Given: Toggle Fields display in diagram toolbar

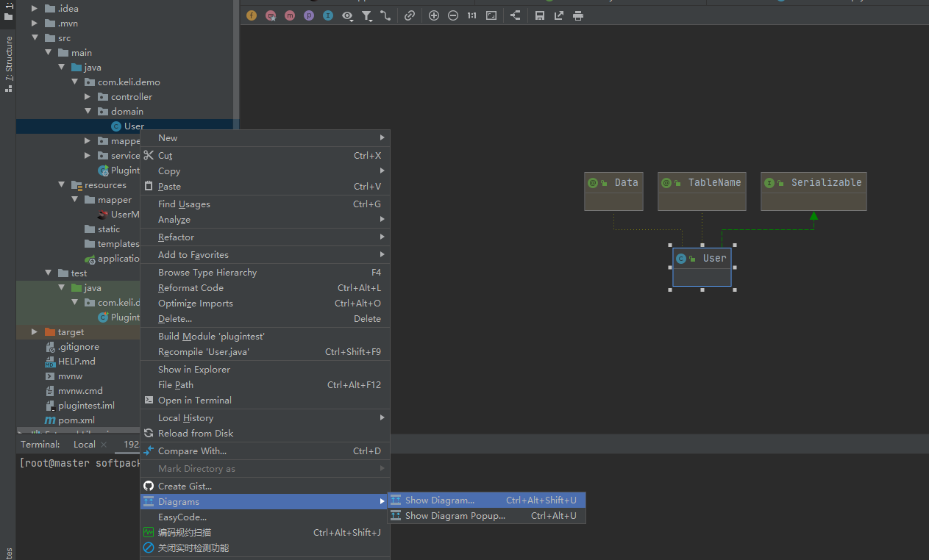Looking at the screenshot, I should pyautogui.click(x=252, y=15).
